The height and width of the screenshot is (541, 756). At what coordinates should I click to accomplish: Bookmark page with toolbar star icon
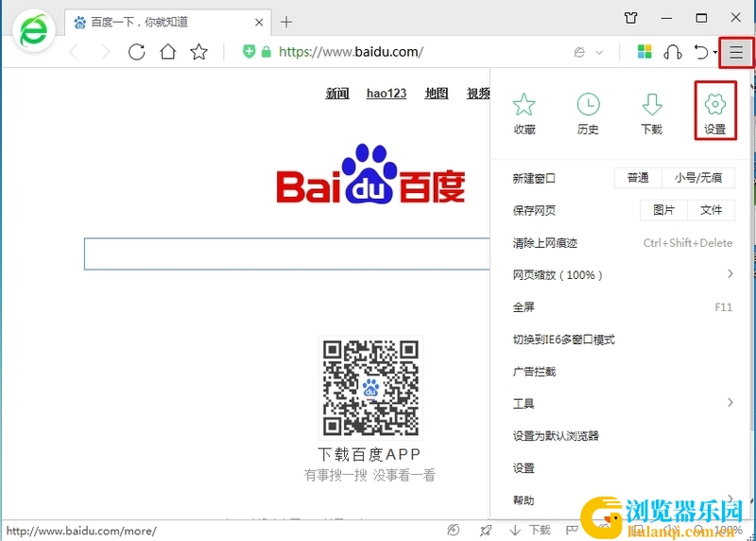pyautogui.click(x=198, y=52)
